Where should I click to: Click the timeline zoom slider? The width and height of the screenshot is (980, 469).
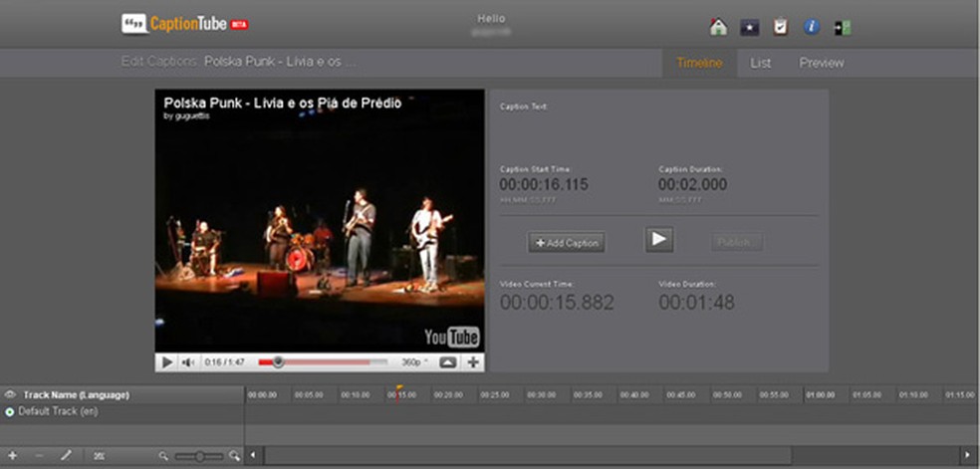pos(200,456)
